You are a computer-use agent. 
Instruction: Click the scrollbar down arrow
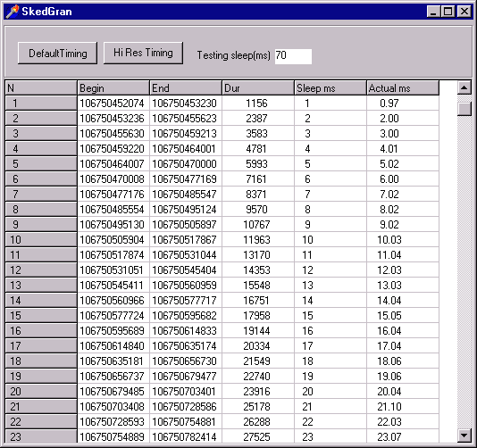[464, 436]
